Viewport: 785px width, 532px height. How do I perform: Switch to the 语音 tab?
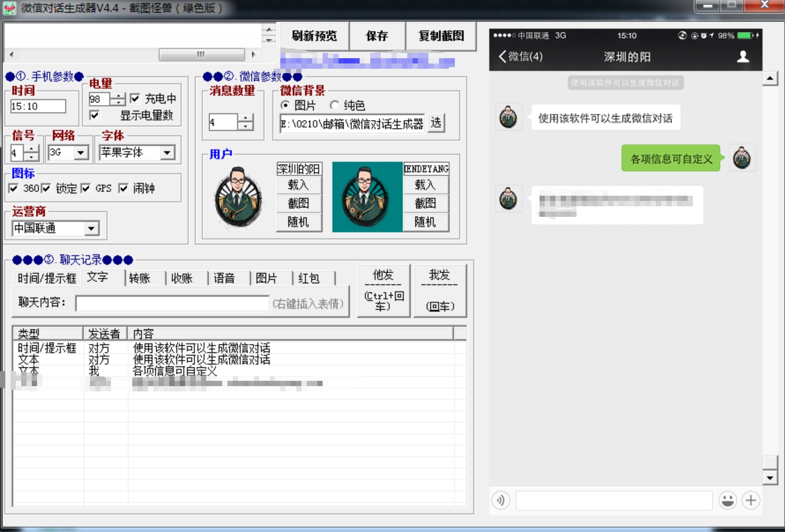[x=224, y=278]
